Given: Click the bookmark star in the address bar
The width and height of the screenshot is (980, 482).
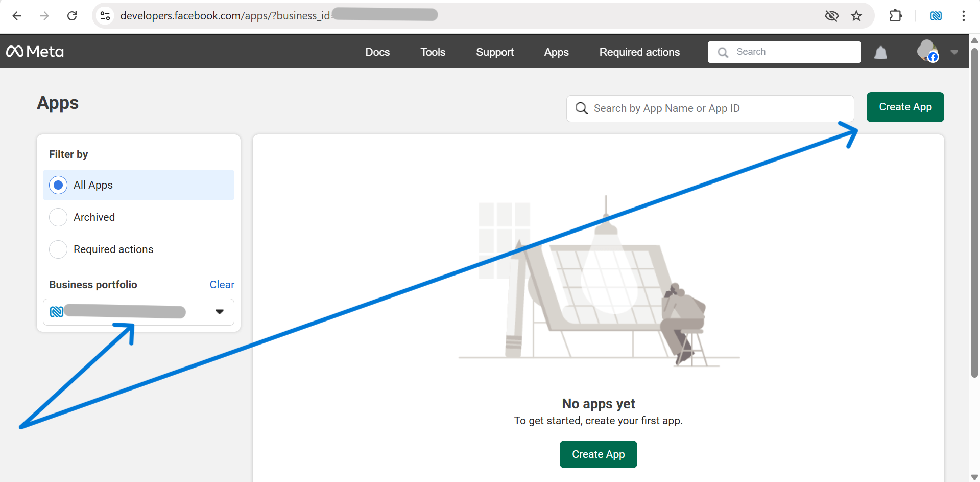Looking at the screenshot, I should pos(857,16).
